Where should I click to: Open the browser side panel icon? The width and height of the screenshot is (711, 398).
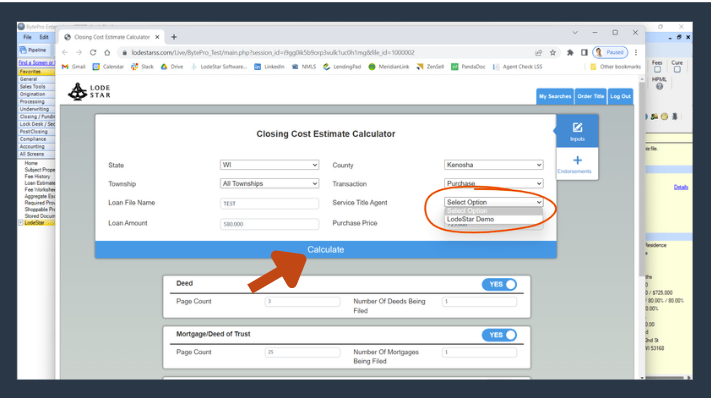(584, 53)
